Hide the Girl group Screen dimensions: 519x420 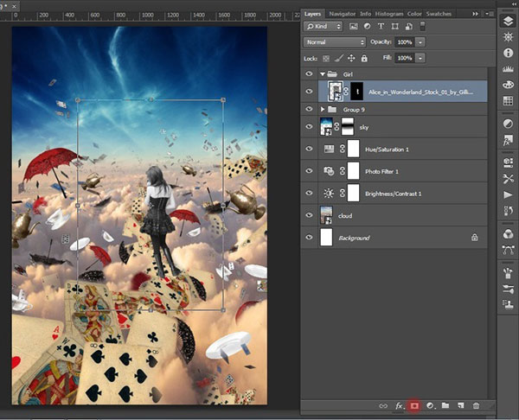pyautogui.click(x=309, y=73)
